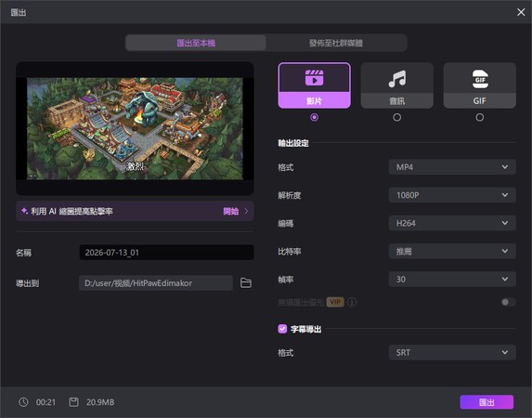Screen dimensions: 532x418
Task: Click the file size disk icon
Action: 73,402
